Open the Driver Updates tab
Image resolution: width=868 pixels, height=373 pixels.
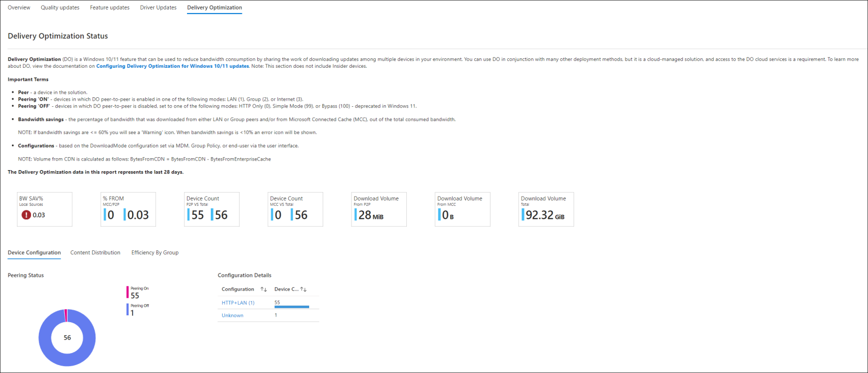click(x=158, y=7)
